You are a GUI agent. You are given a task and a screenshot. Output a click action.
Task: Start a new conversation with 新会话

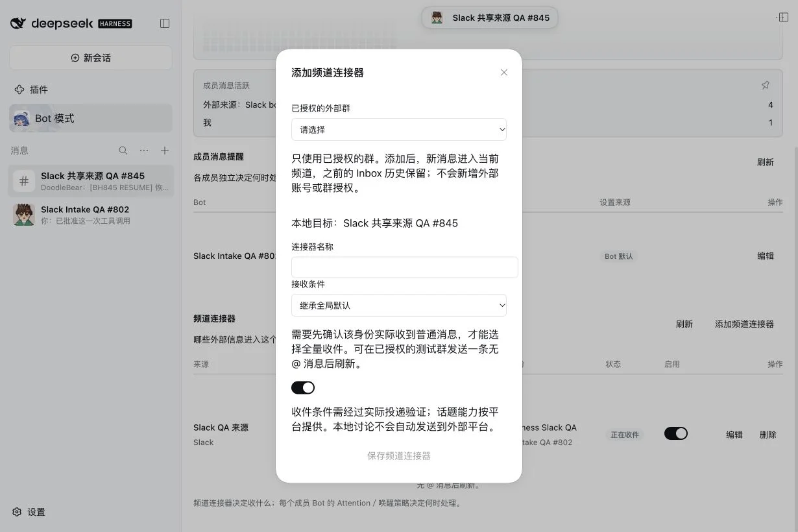click(91, 58)
